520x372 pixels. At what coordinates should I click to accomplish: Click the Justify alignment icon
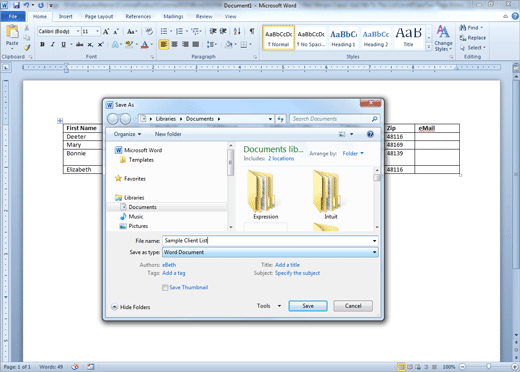click(196, 44)
